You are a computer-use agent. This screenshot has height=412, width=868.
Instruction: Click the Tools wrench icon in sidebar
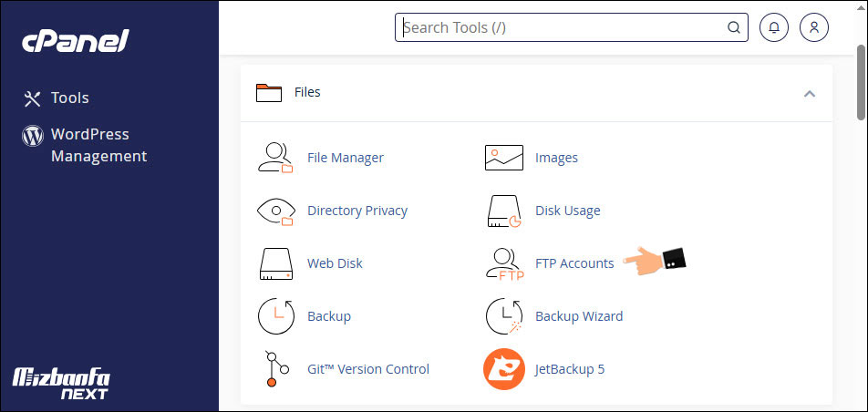coord(32,98)
